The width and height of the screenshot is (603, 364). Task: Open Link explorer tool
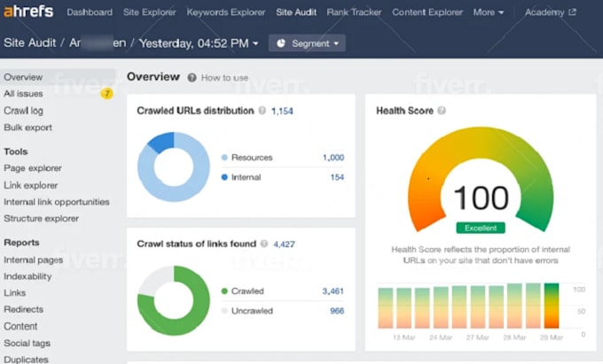pos(31,185)
